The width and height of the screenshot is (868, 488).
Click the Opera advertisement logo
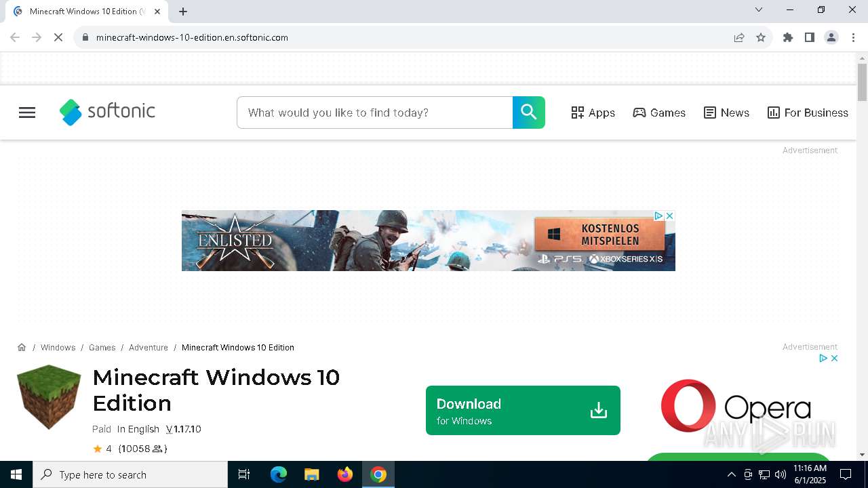[736, 405]
